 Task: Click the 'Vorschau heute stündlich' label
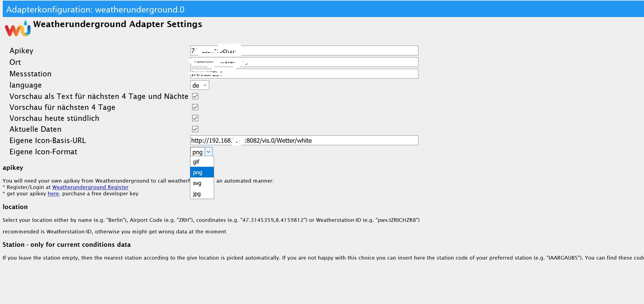pyautogui.click(x=54, y=118)
